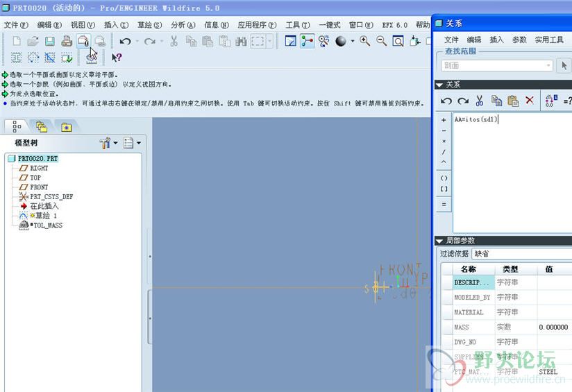Screen dimensions: 572x392
Task: Open the 文件 menu in main window
Action: point(16,25)
